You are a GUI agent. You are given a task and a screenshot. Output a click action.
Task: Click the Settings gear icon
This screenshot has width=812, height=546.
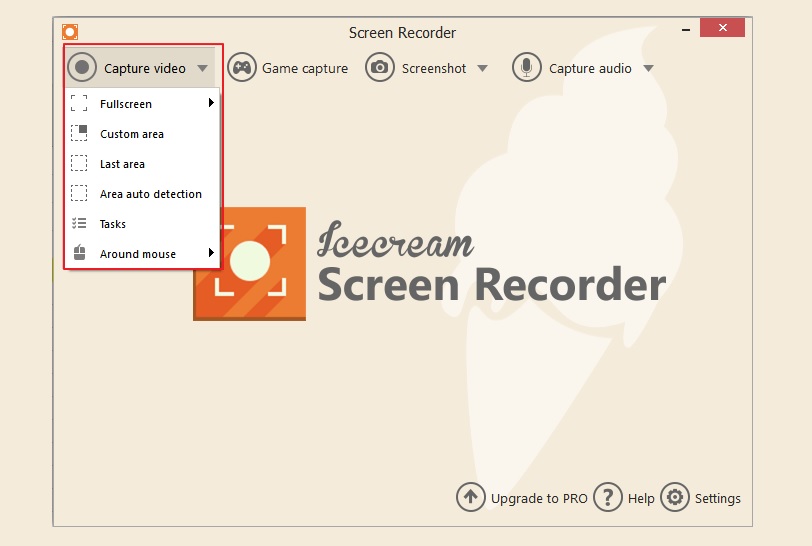tap(675, 497)
